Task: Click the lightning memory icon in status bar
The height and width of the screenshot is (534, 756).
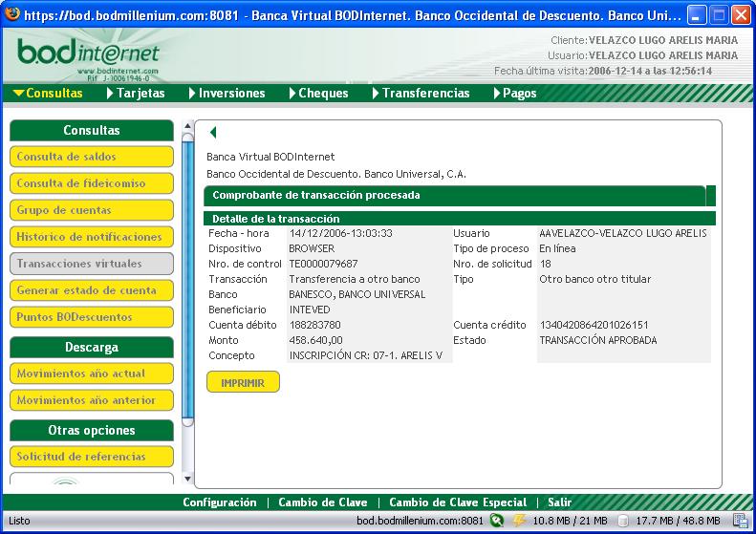Action: (x=519, y=521)
